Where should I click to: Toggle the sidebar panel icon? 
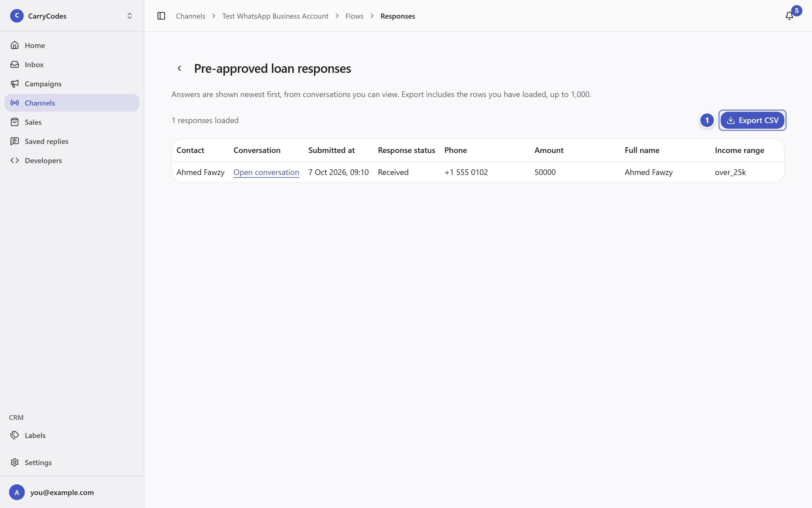pyautogui.click(x=161, y=16)
